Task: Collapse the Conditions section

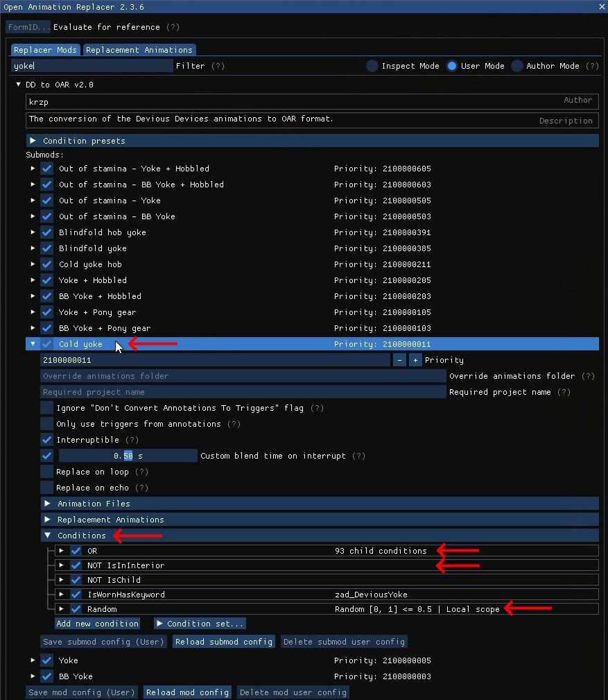Action: click(x=47, y=535)
